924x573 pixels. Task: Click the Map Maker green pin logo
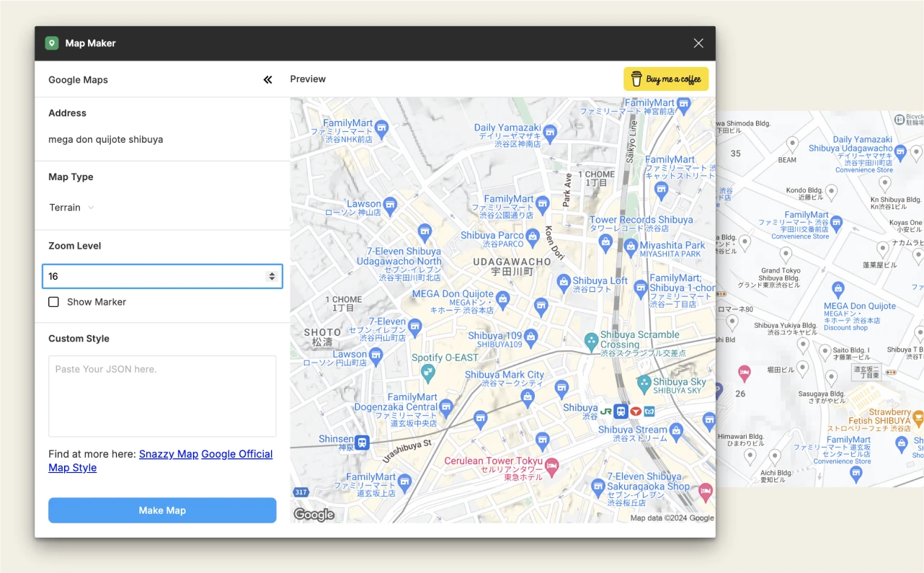coord(51,43)
